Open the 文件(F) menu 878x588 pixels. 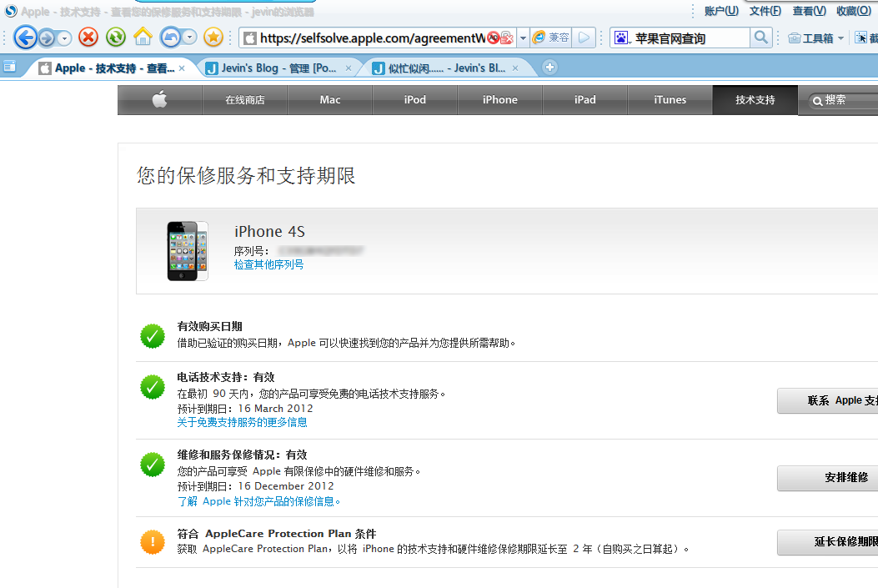[765, 11]
